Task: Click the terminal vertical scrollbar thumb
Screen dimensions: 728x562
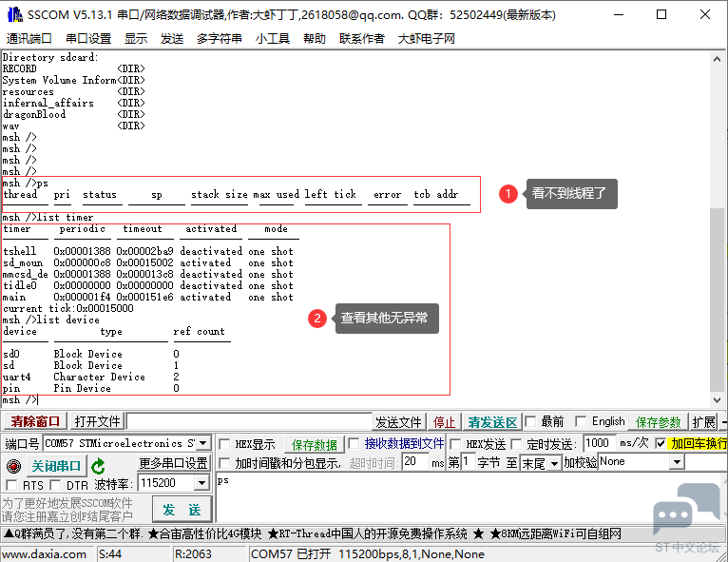Action: pyautogui.click(x=717, y=300)
